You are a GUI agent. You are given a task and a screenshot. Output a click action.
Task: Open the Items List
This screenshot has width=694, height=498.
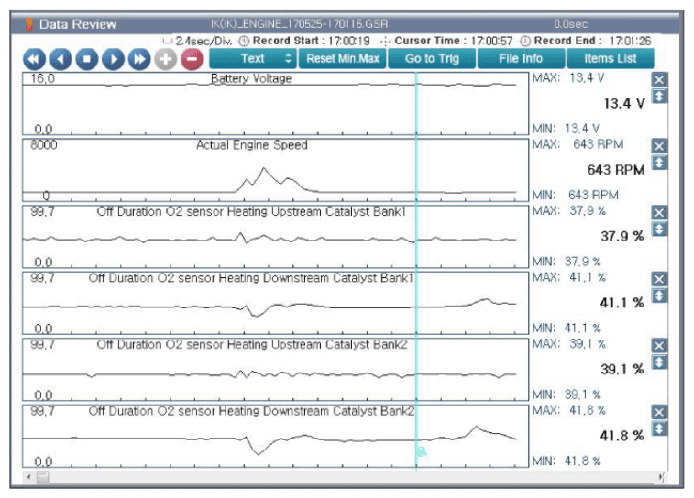(613, 59)
